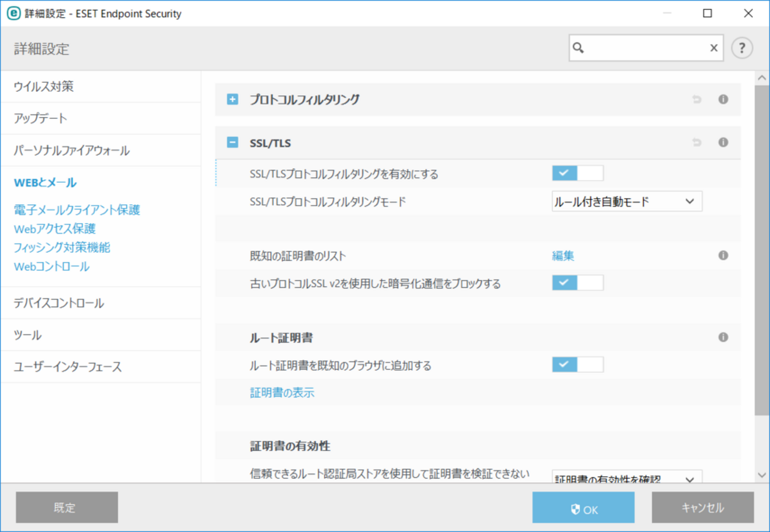Collapse the SSL/TLS section minus icon
This screenshot has height=532, width=770.
click(x=233, y=143)
